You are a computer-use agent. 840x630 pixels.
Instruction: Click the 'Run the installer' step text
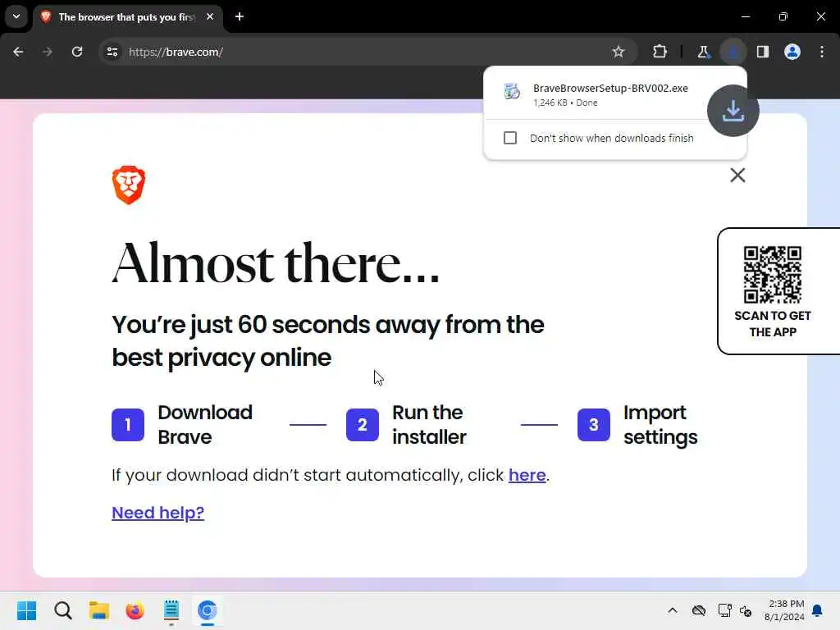coord(429,425)
